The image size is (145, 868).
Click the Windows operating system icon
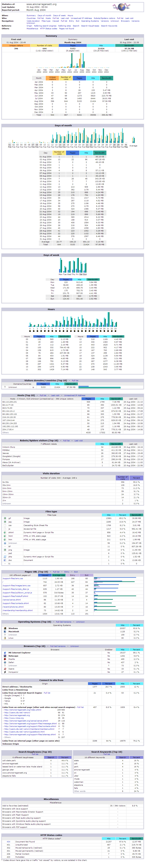tap(5, 628)
